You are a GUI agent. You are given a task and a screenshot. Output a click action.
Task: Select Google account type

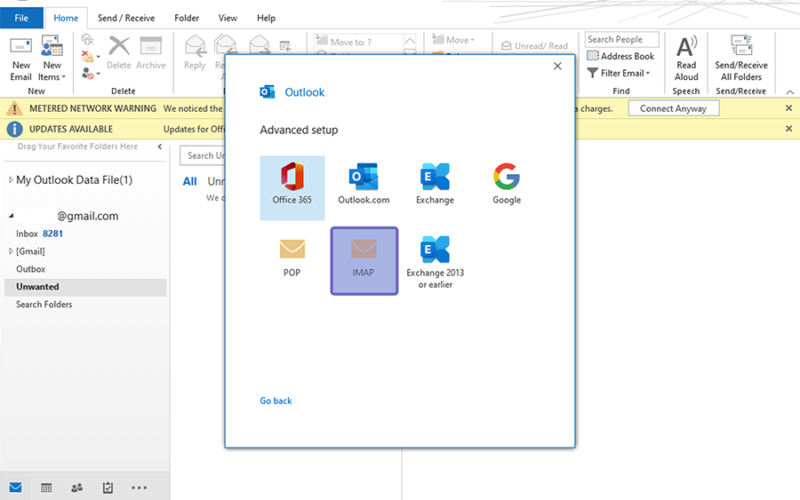(x=507, y=184)
